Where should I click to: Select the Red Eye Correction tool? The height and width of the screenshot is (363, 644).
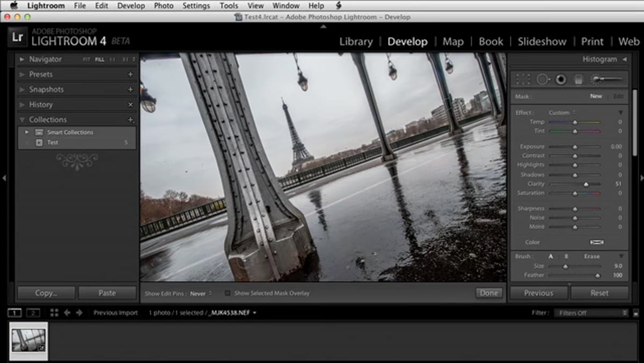point(561,79)
